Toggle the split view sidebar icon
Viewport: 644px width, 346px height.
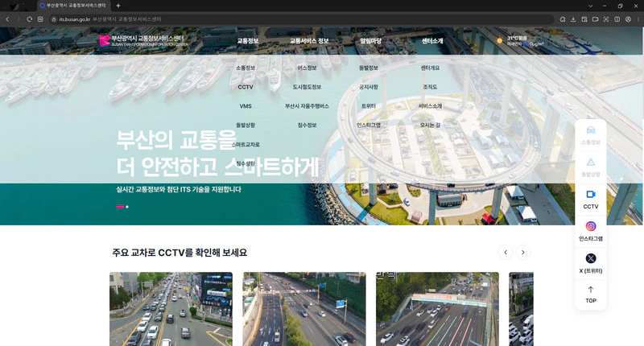(x=617, y=19)
